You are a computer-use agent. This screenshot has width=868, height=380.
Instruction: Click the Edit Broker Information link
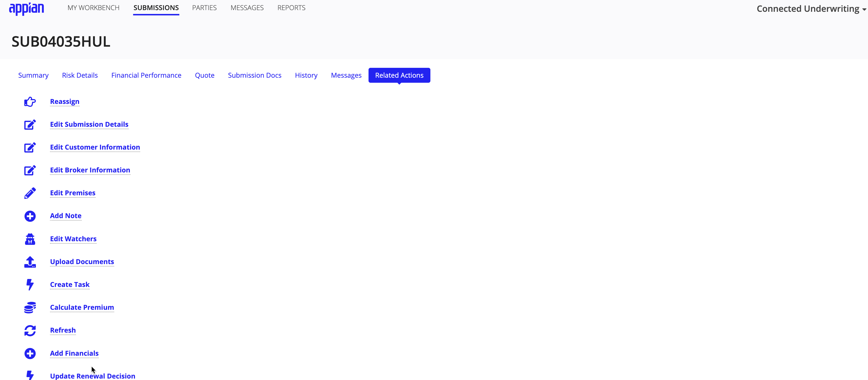[x=90, y=170]
